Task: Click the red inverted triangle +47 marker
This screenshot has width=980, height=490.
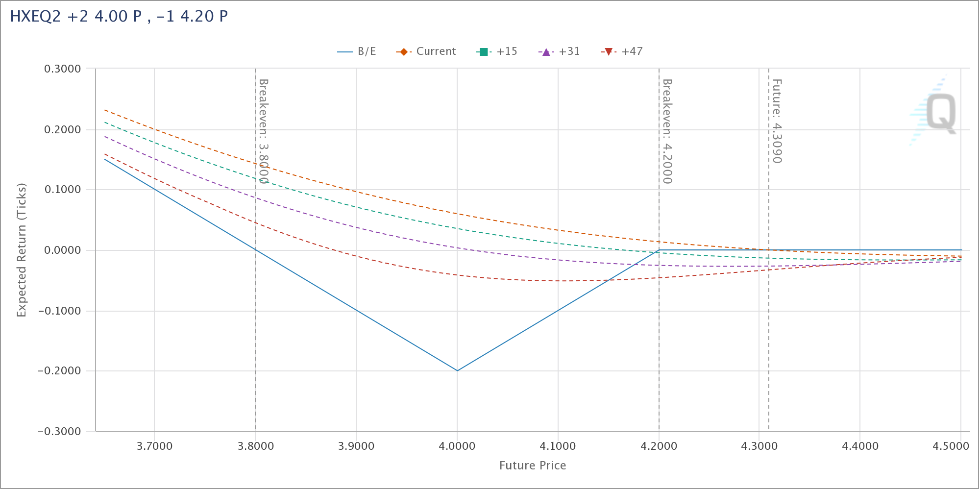Action: [x=608, y=52]
